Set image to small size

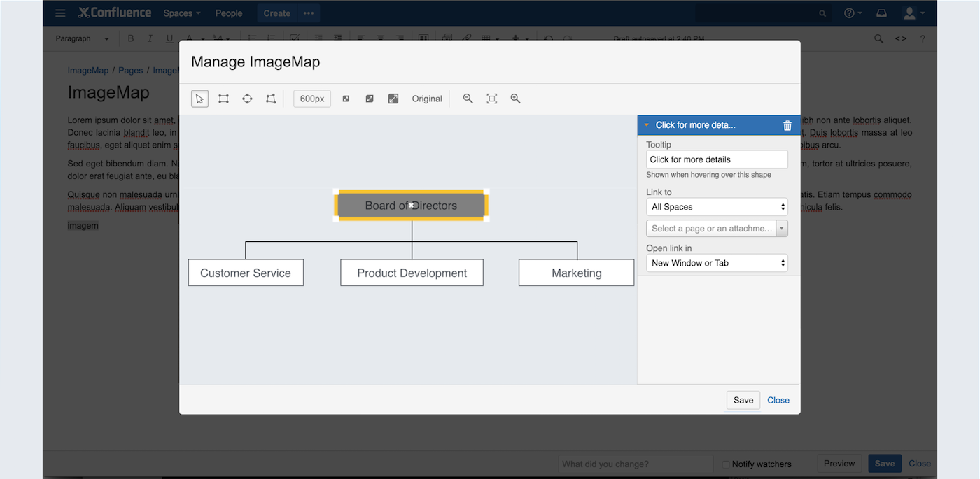346,99
